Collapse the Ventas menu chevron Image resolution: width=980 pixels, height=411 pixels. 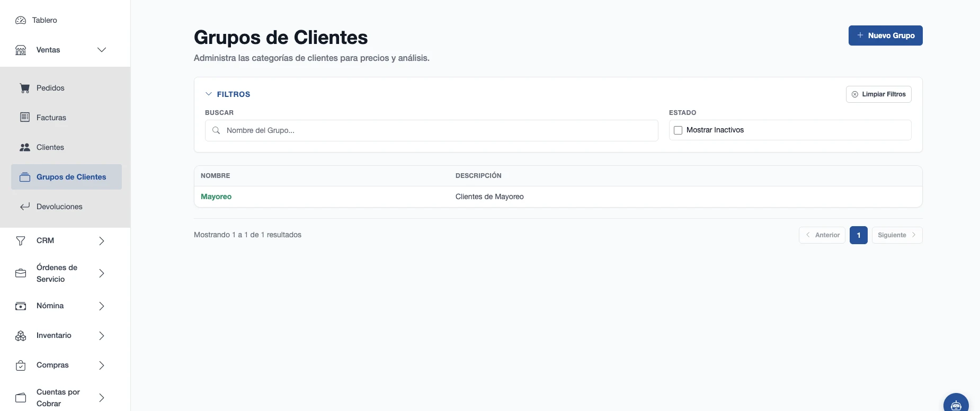[x=102, y=50]
